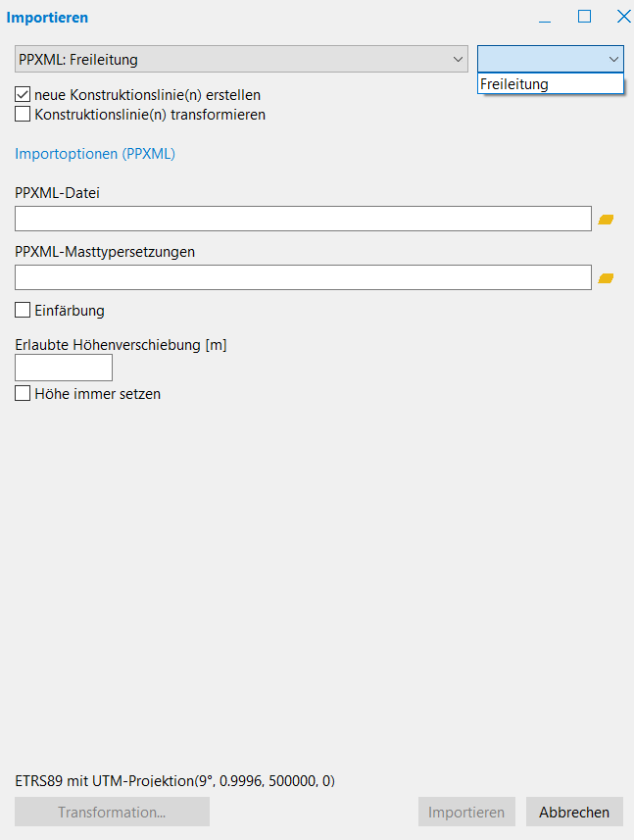Enable Konstruktionslinie(n) transformieren checkbox
634x840 pixels.
coord(24,115)
